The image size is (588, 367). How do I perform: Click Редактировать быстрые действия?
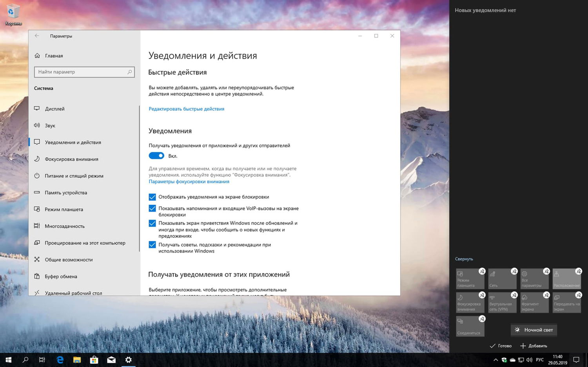point(186,108)
